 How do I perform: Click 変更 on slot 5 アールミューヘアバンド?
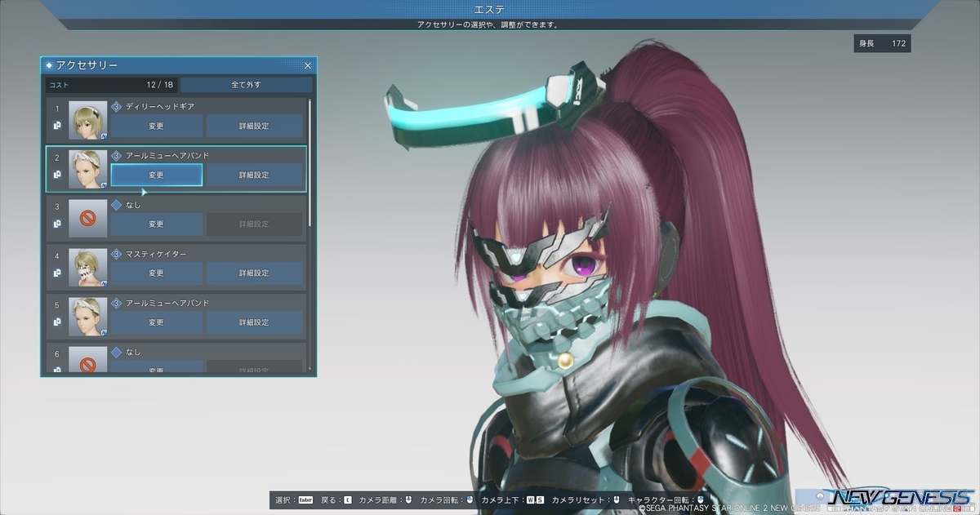click(157, 322)
